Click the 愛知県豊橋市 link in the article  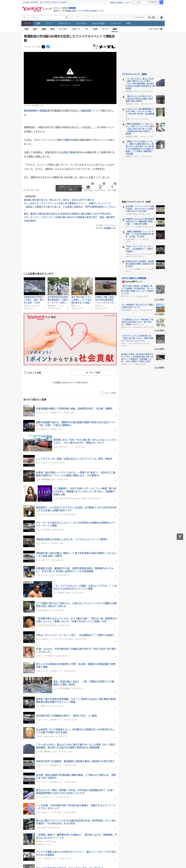pyautogui.click(x=31, y=111)
